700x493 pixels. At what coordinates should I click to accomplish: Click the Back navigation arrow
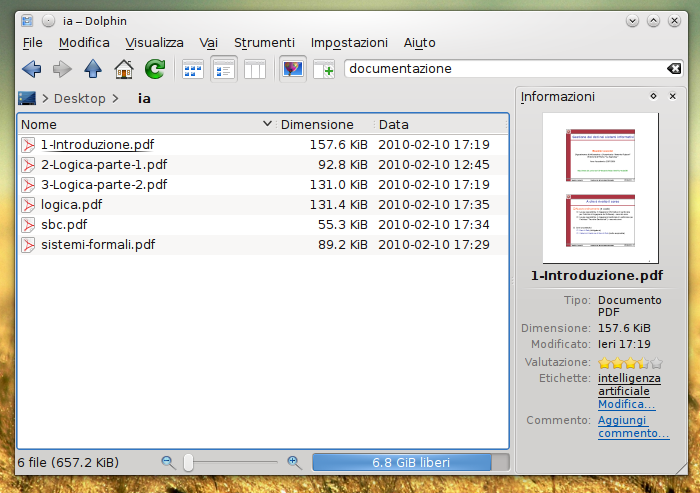coord(31,69)
